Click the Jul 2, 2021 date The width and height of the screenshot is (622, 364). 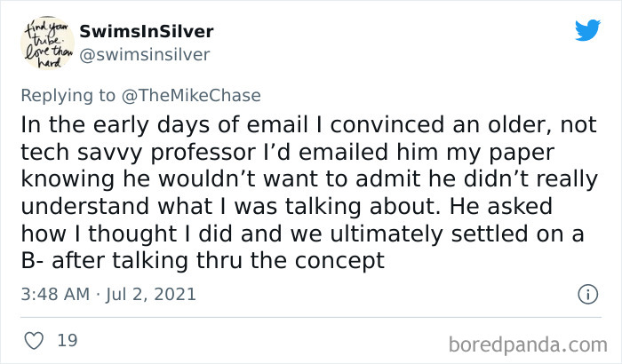[152, 294]
